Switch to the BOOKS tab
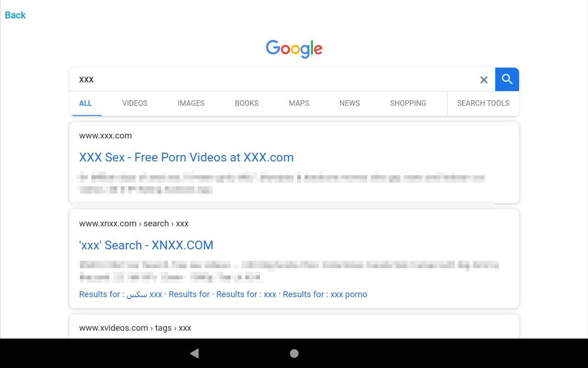Viewport: 588px width, 368px height. pyautogui.click(x=247, y=103)
